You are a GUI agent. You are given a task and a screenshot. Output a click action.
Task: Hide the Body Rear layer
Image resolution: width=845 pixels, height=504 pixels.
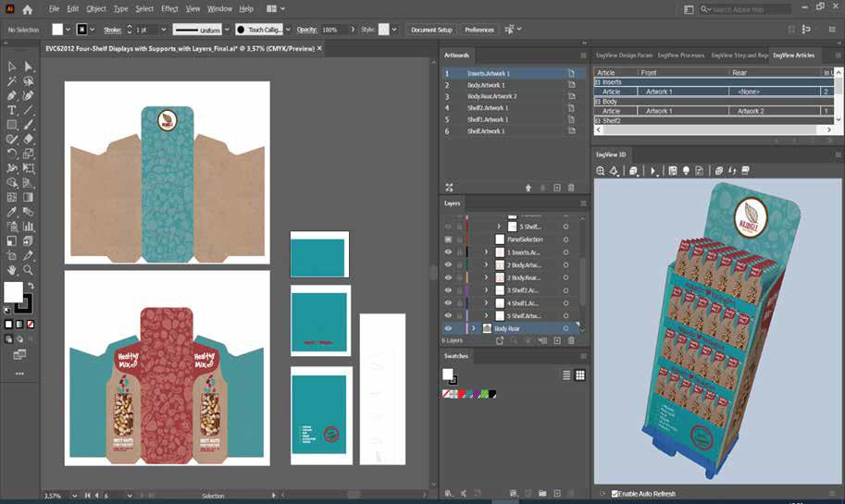pos(448,328)
